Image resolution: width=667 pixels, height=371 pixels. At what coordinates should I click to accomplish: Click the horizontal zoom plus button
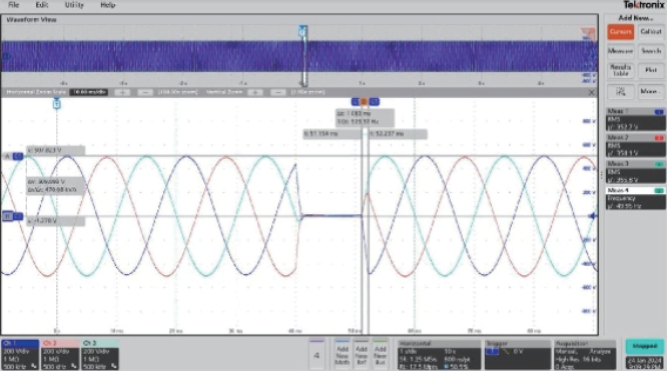click(122, 92)
